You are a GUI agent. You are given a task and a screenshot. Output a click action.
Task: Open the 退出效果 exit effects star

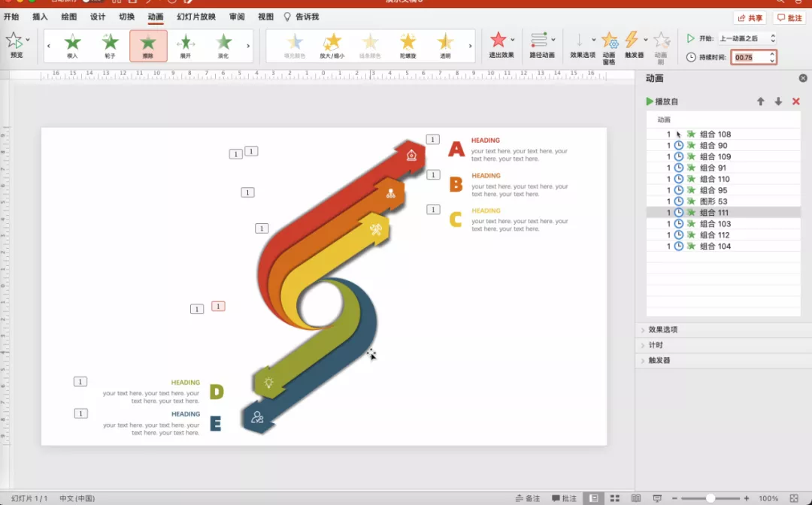[498, 40]
